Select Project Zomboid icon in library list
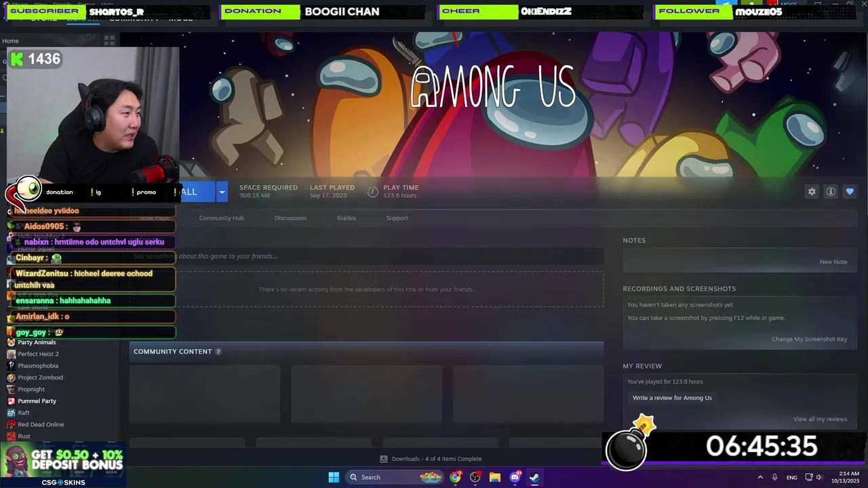868x488 pixels. (x=11, y=378)
